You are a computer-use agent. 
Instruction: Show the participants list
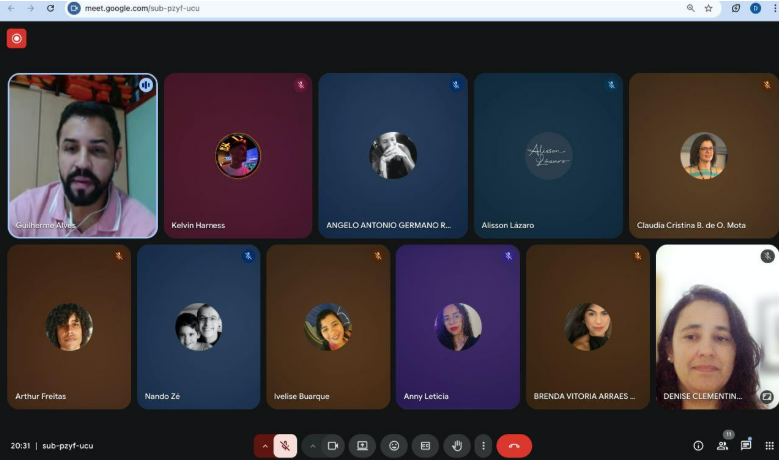722,446
